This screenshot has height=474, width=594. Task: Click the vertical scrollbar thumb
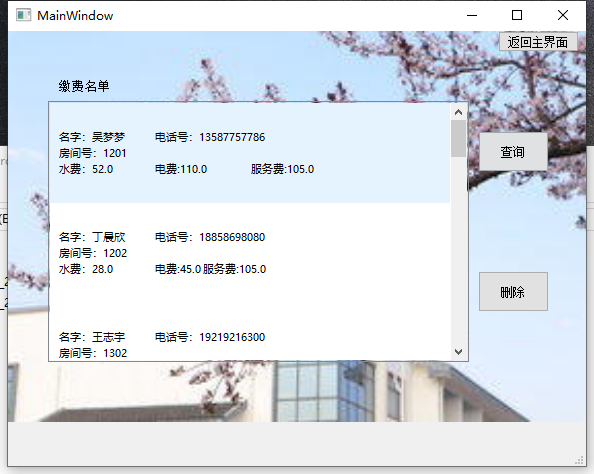tap(458, 138)
